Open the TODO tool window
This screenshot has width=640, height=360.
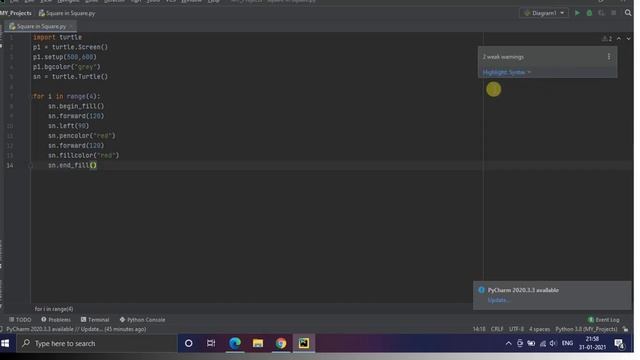pyautogui.click(x=20, y=320)
